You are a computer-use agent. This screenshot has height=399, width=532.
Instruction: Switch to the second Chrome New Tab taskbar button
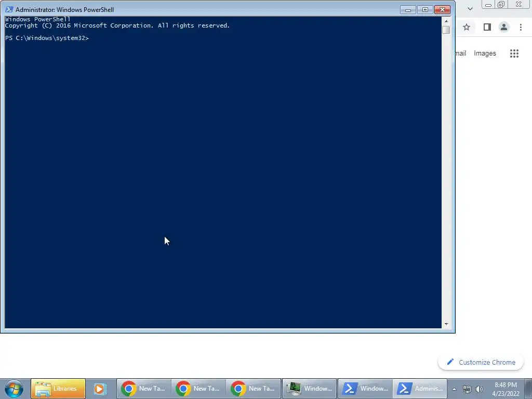(198, 389)
